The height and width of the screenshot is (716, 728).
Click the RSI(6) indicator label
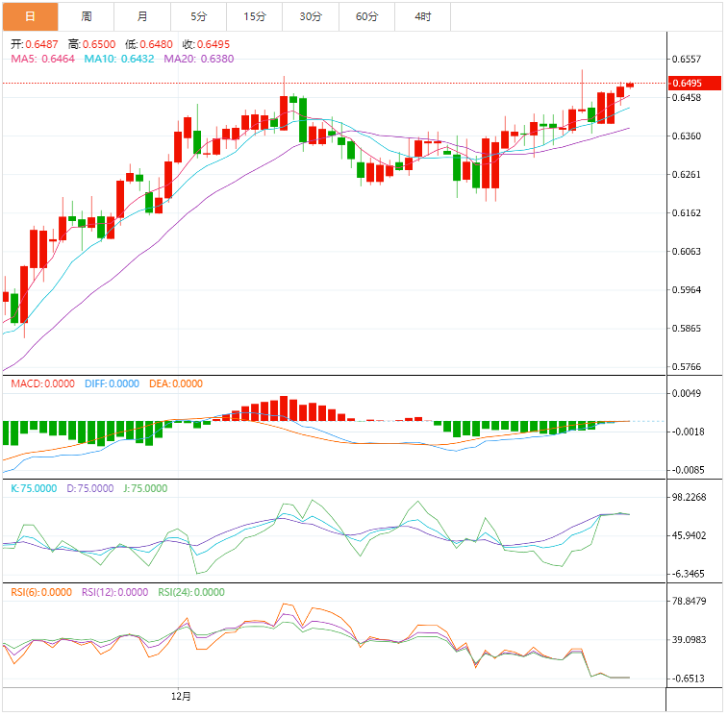point(42,593)
